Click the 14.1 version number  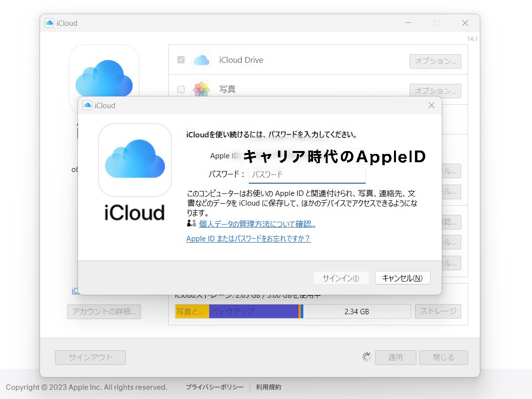pos(472,38)
